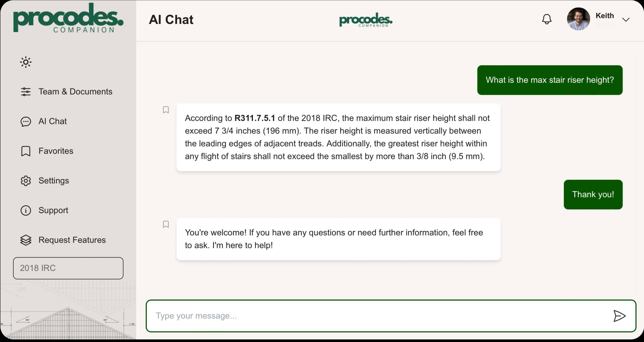Screen dimensions: 644x342
Task: Click the Support info icon
Action: [x=26, y=210]
